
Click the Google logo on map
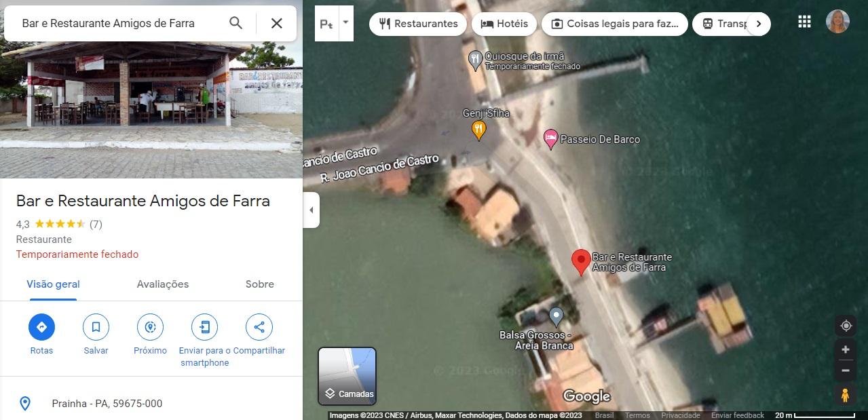587,396
